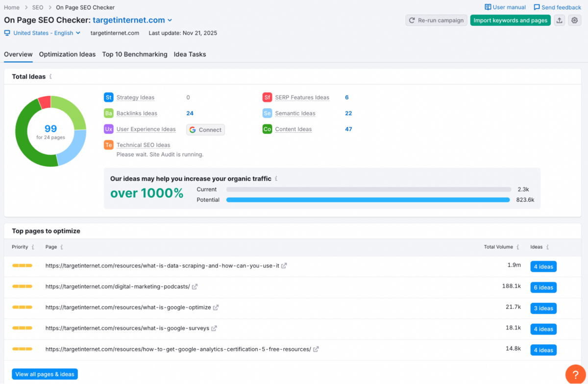The image size is (588, 384).
Task: Go to Home breadcrumb
Action: tap(12, 7)
